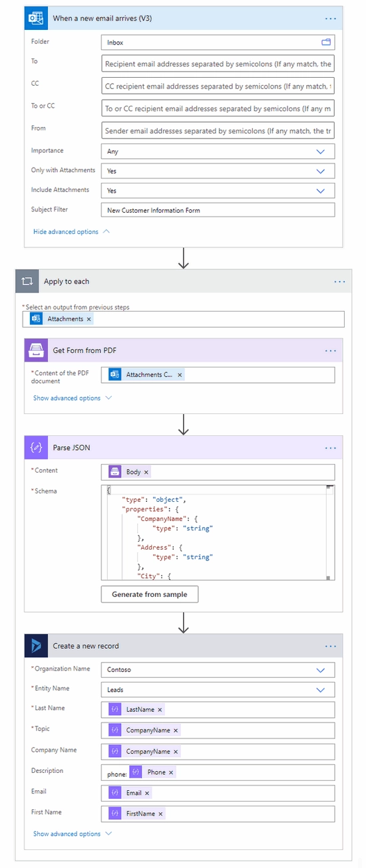Image resolution: width=366 pixels, height=868 pixels.
Task: Click Get Form from PDF action icon
Action: click(35, 350)
